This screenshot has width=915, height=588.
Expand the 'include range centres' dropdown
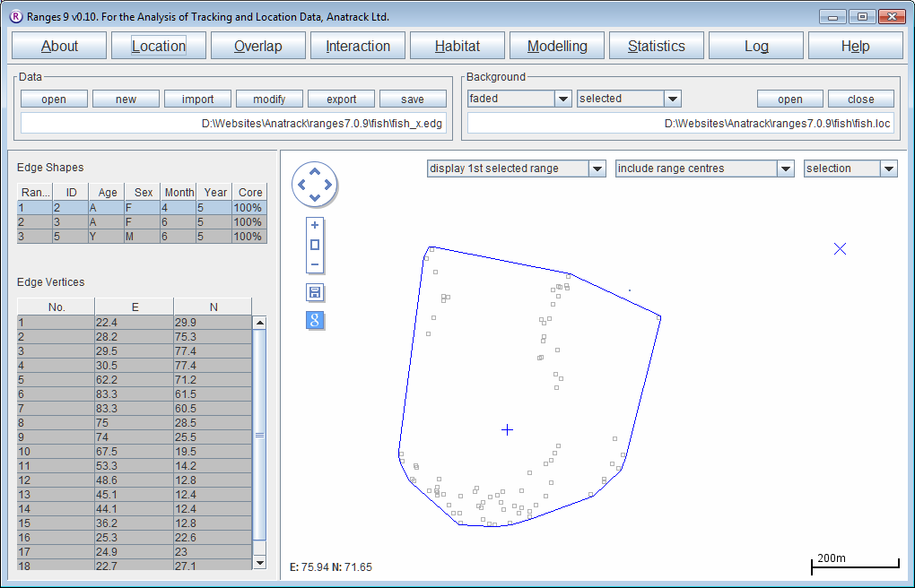click(786, 169)
